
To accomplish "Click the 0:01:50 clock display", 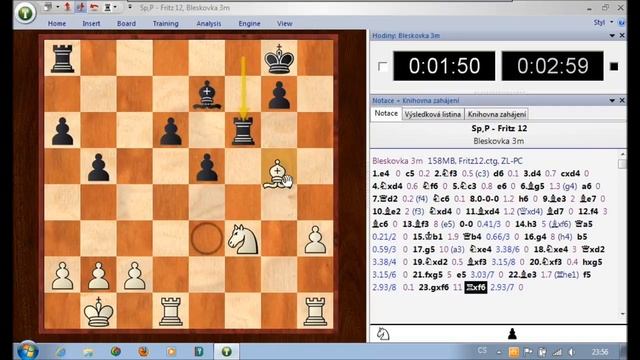I will pos(444,66).
